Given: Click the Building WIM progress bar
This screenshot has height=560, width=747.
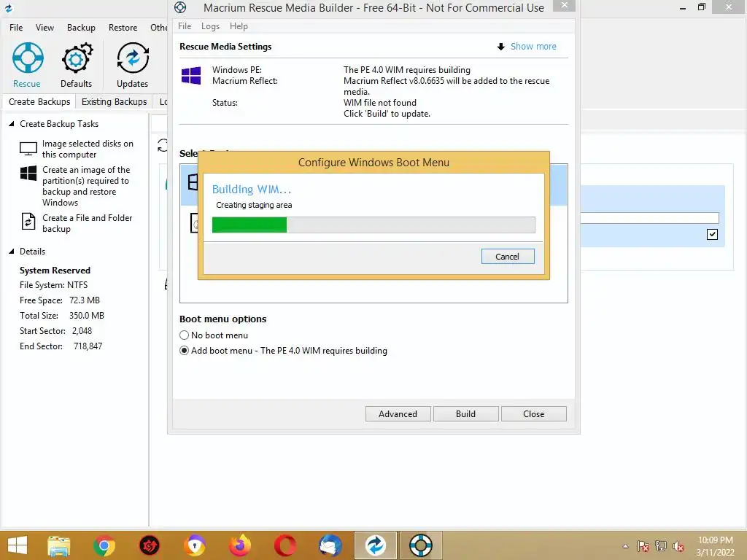Looking at the screenshot, I should 373,225.
